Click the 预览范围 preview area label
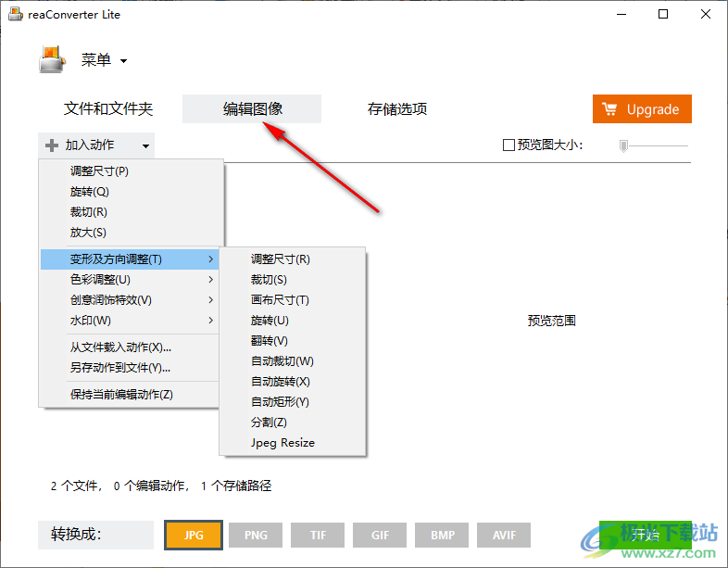Viewport: 728px width, 568px height. 552,321
